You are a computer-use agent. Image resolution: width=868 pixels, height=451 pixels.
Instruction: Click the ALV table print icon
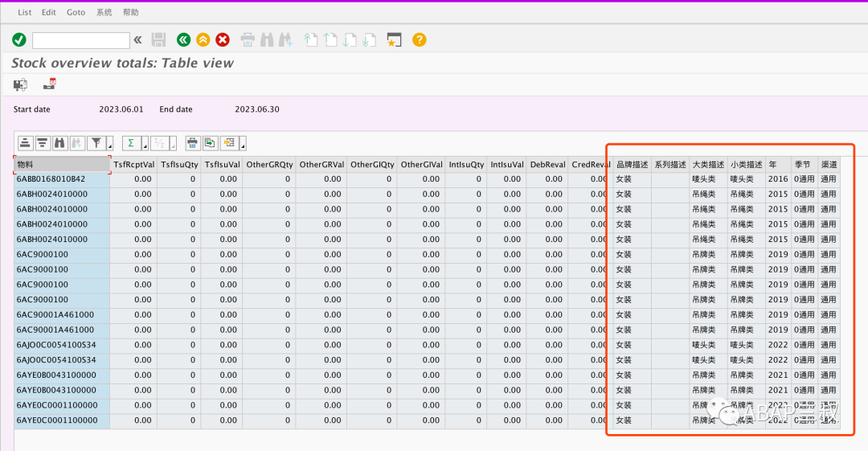[x=192, y=143]
